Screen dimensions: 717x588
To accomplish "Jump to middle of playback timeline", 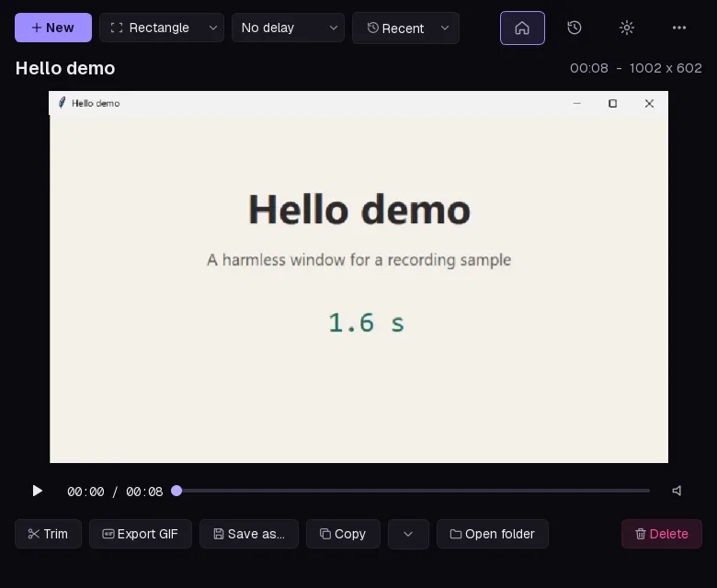I will (x=413, y=491).
